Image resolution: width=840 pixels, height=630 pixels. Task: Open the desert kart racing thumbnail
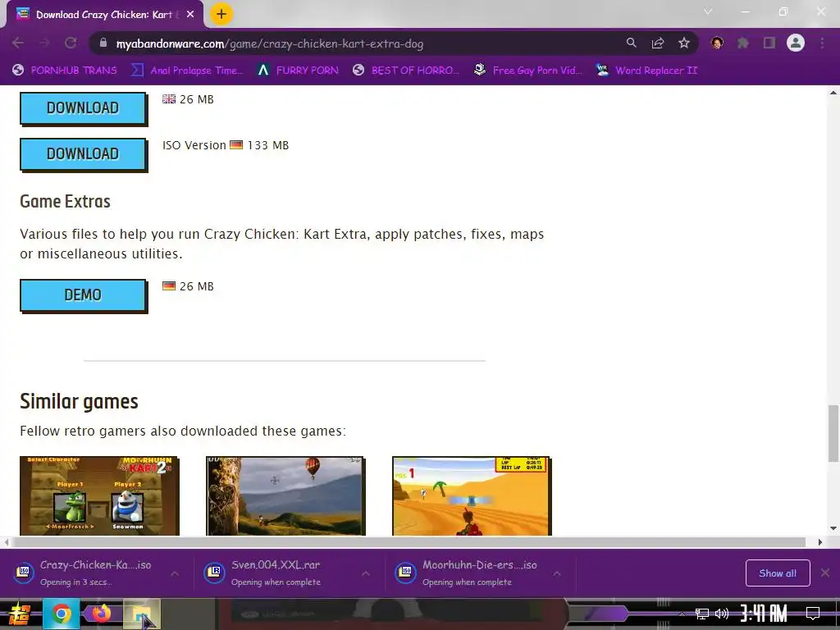click(x=472, y=495)
